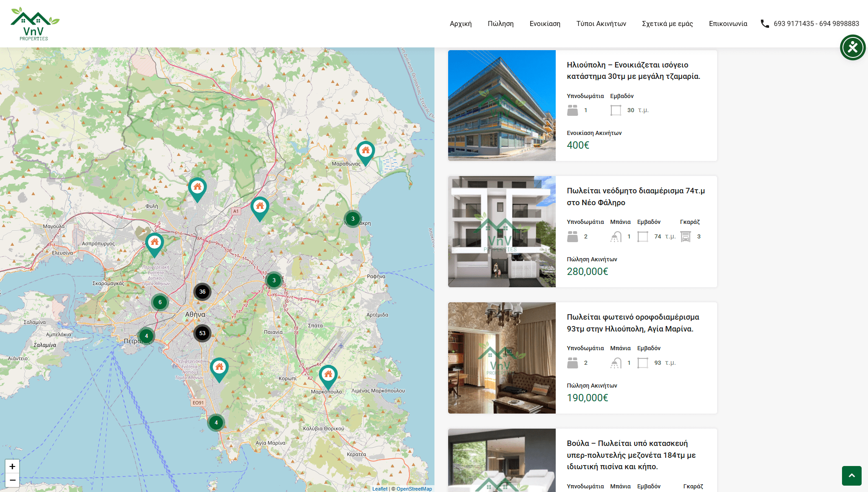The width and height of the screenshot is (868, 492).
Task: Open the accessibility widget icon
Action: [x=852, y=47]
